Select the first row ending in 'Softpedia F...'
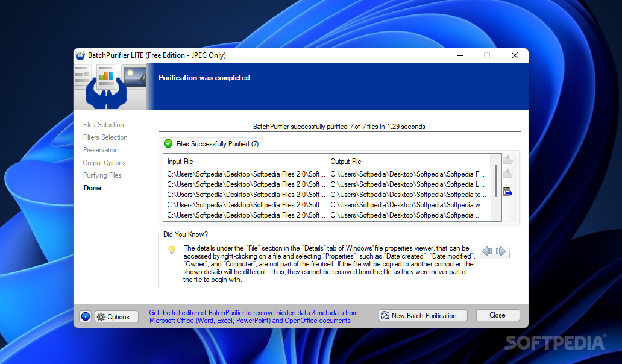 point(327,174)
